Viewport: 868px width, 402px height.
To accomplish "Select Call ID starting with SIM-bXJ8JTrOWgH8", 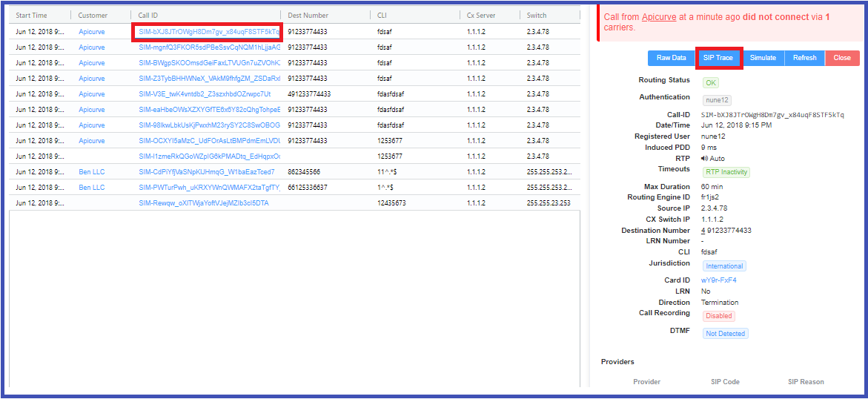I will 208,32.
